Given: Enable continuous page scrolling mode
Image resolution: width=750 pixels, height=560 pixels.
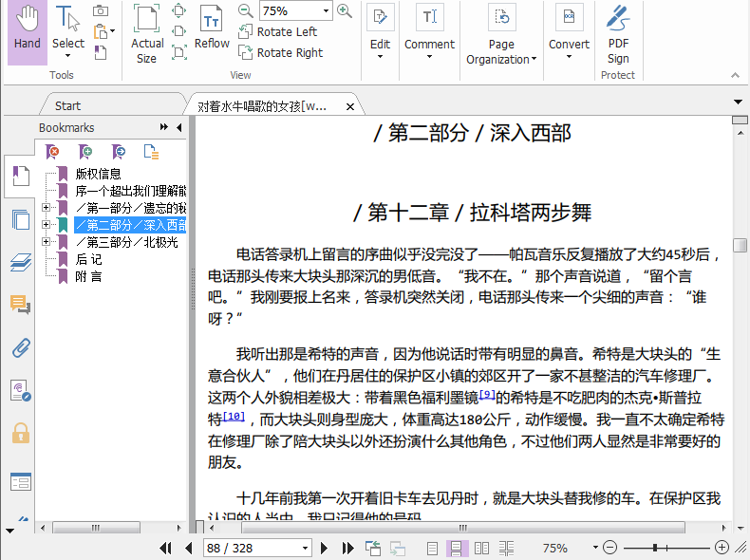Looking at the screenshot, I should click(457, 549).
